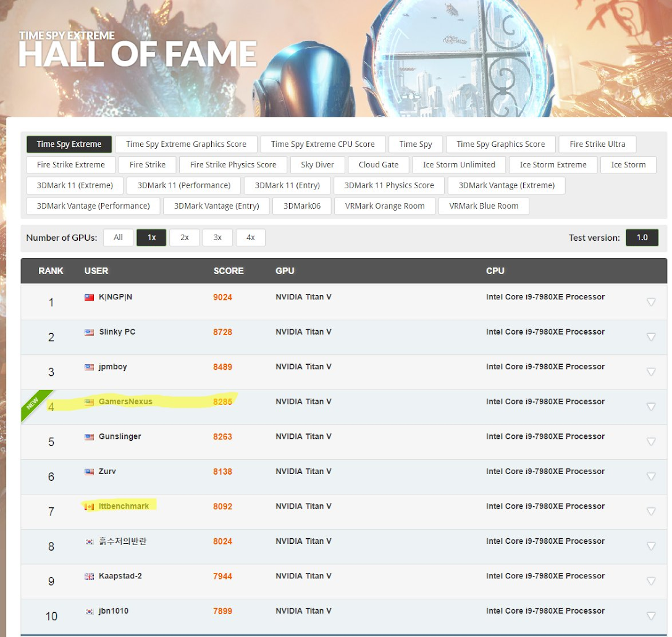Expand the GamersNexus result row details
The width and height of the screenshot is (672, 637).
[651, 406]
